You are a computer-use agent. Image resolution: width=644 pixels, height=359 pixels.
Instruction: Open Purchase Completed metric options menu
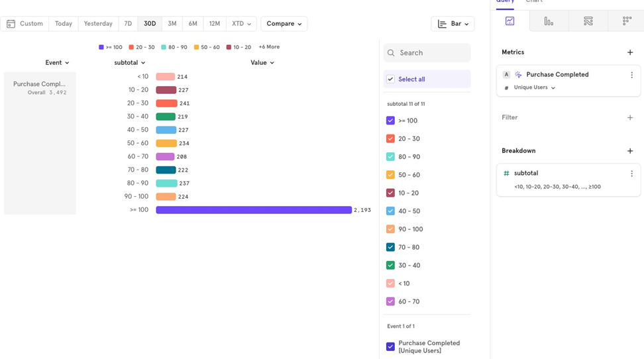(x=631, y=76)
